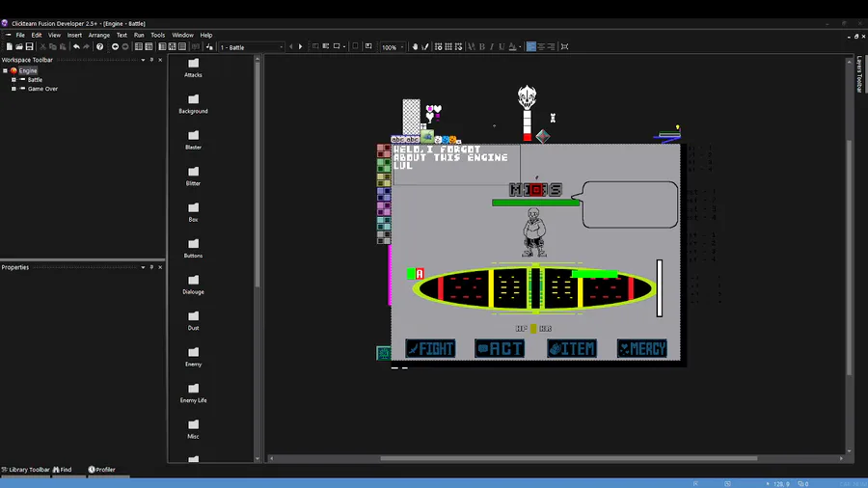Select the Dust object folder
Image resolution: width=868 pixels, height=488 pixels.
pyautogui.click(x=193, y=321)
